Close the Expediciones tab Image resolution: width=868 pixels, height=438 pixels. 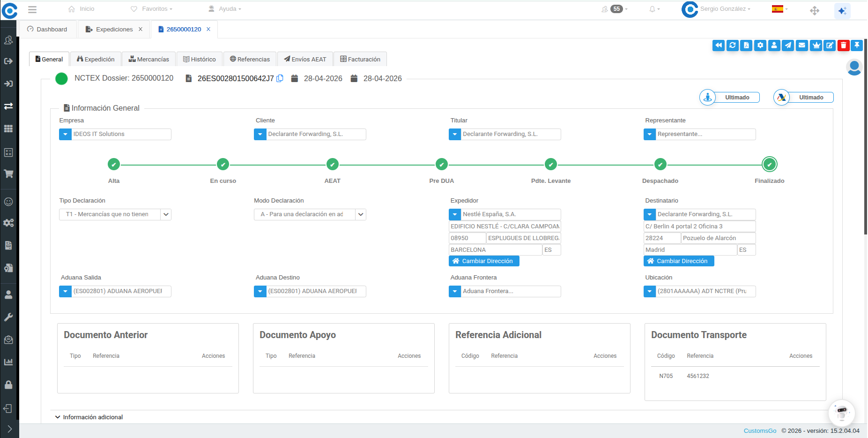point(140,29)
